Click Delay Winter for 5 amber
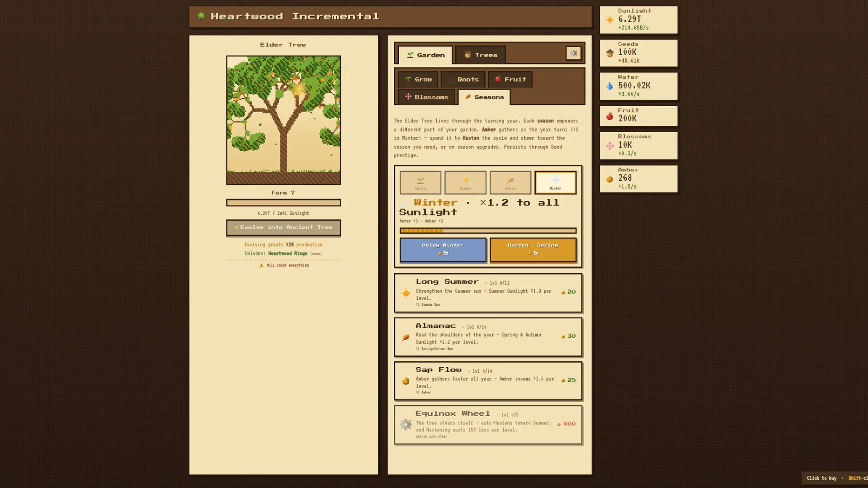 pyautogui.click(x=443, y=250)
